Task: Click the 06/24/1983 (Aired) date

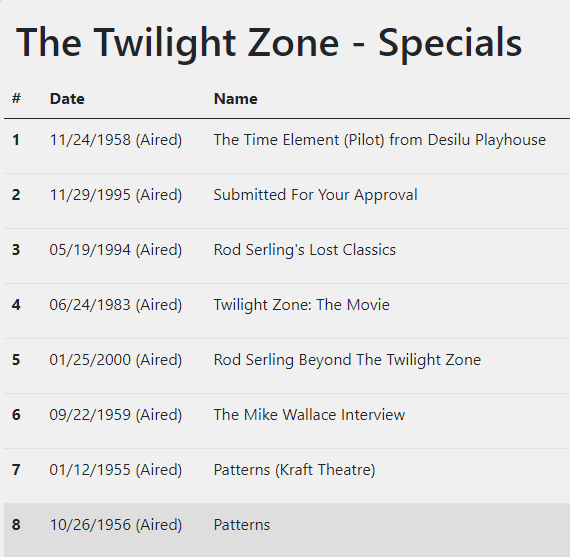Action: click(x=116, y=305)
